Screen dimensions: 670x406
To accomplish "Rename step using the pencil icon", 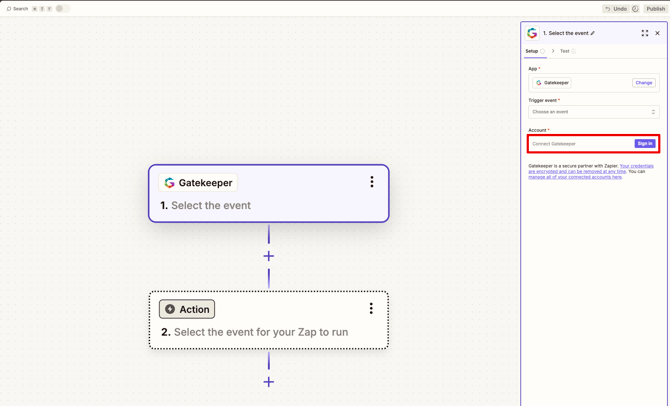I will 593,33.
